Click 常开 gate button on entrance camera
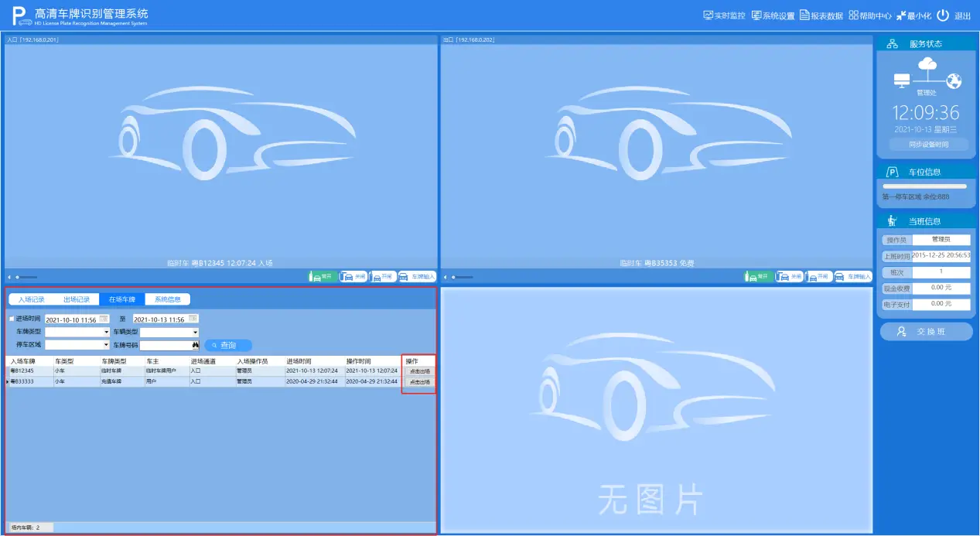 323,276
